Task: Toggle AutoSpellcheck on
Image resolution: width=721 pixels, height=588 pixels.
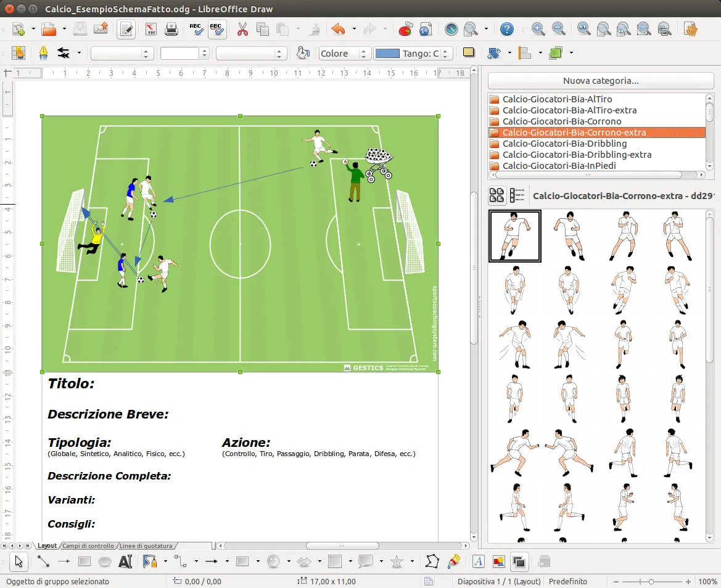Action: coord(217,29)
